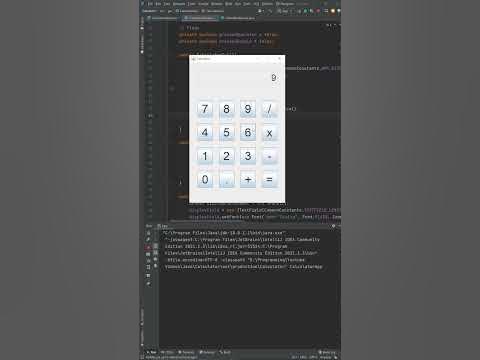Viewport: 480px width, 360px height.
Task: Click the 0 key on the calculator
Action: [x=205, y=180]
